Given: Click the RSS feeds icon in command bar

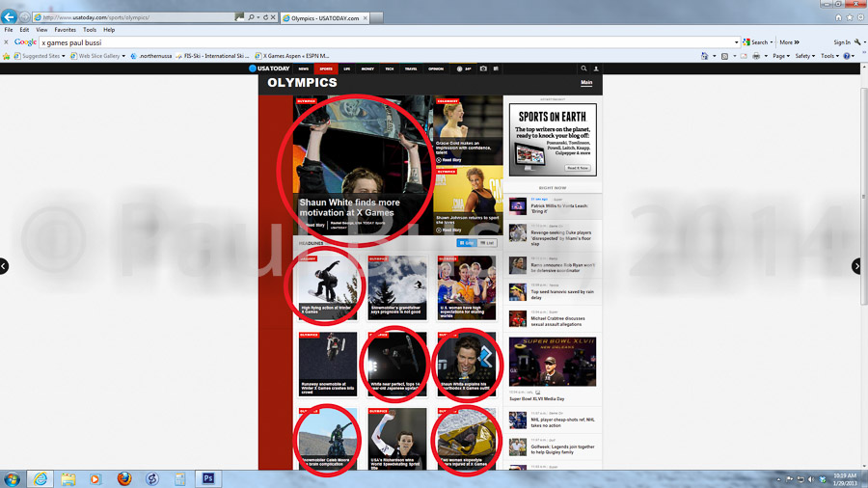Looking at the screenshot, I should (x=724, y=56).
